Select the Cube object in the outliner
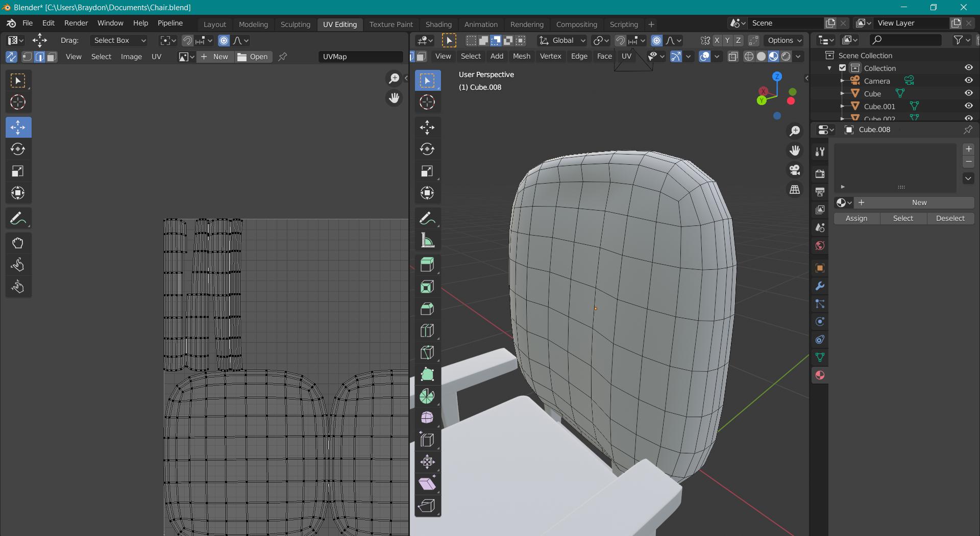The width and height of the screenshot is (980, 536). (874, 93)
